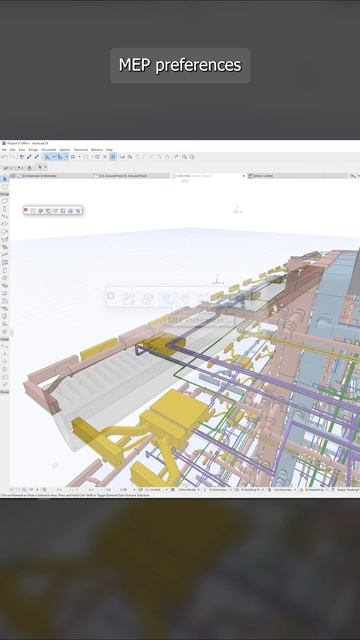Open the Edit menu
Image resolution: width=360 pixels, height=640 pixels.
(12, 150)
